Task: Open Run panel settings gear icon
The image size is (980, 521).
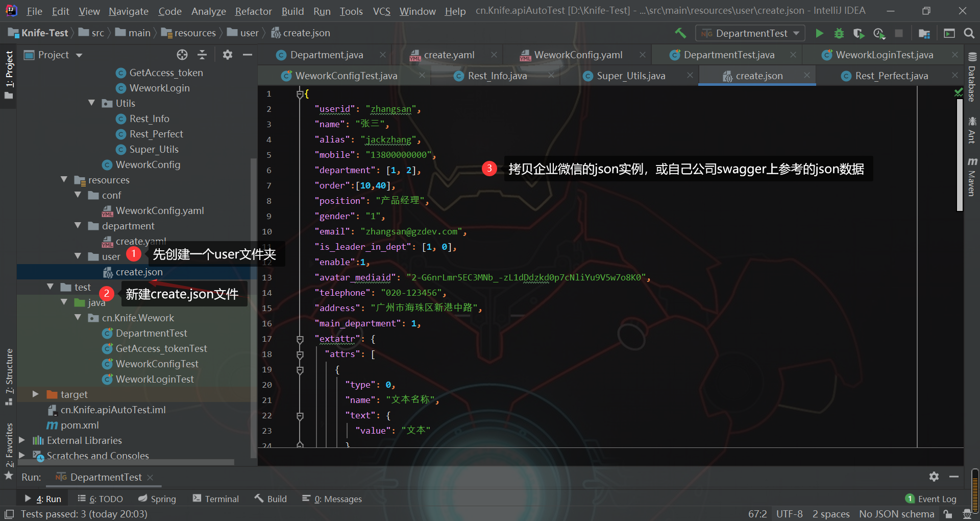Action: pos(934,477)
